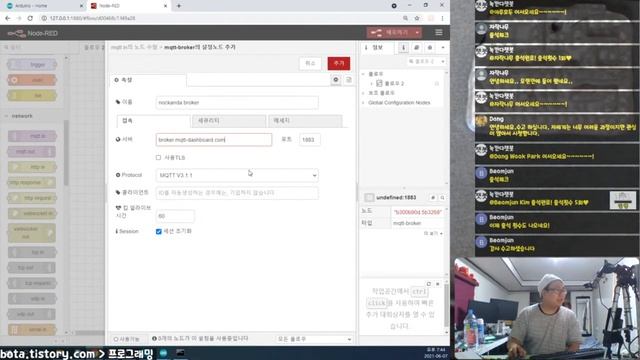The width and height of the screenshot is (640, 360).
Task: Select the exec node in palette
Action: (x=32, y=80)
